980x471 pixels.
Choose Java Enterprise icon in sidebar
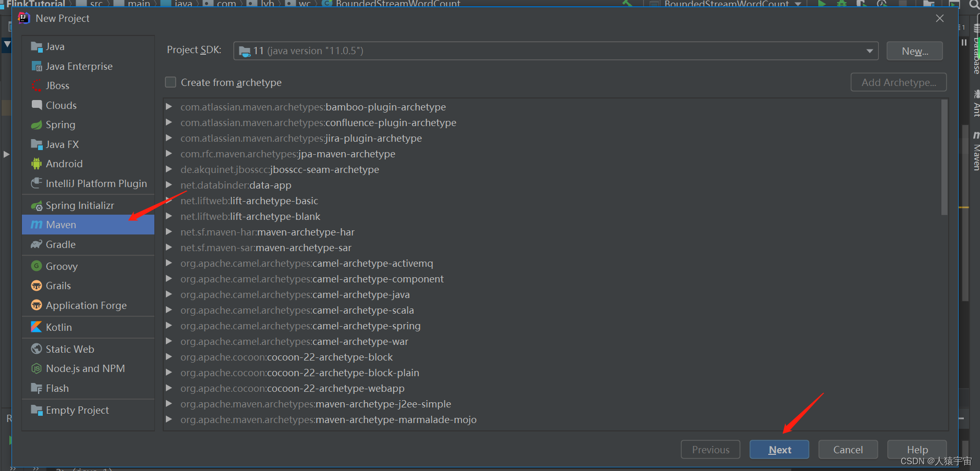click(37, 66)
